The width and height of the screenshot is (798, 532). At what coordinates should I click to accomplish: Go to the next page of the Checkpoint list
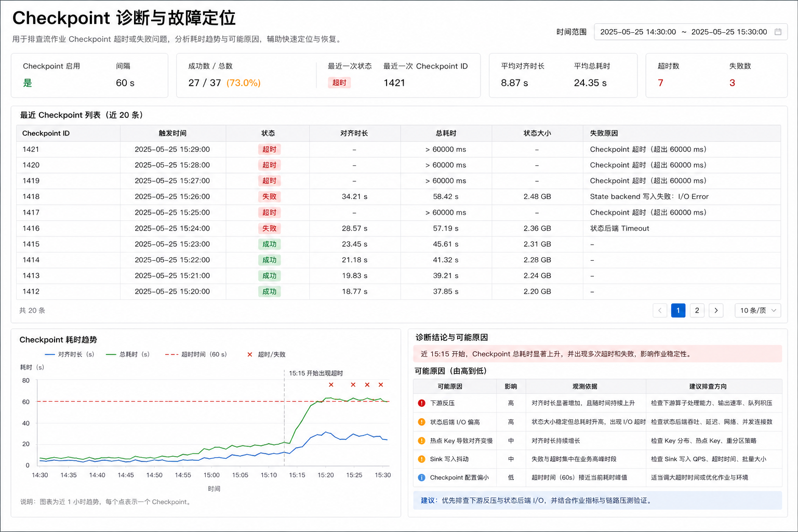[x=716, y=311]
